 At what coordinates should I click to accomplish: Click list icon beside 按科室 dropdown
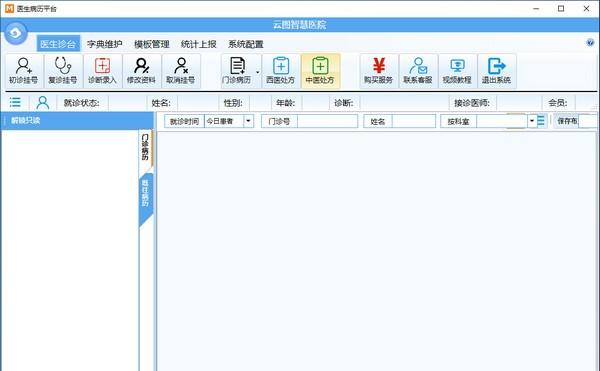pos(541,121)
